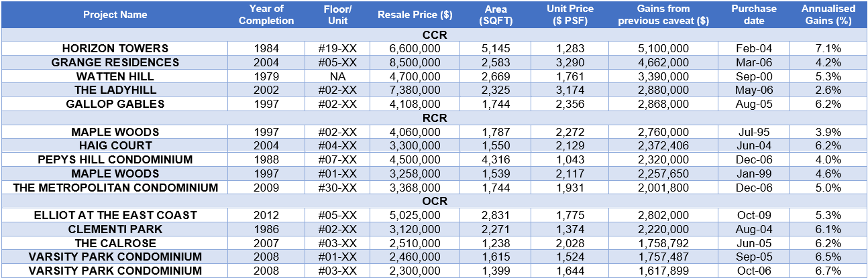Select the RCR section heading row
The width and height of the screenshot is (868, 278).
pyautogui.click(x=434, y=118)
